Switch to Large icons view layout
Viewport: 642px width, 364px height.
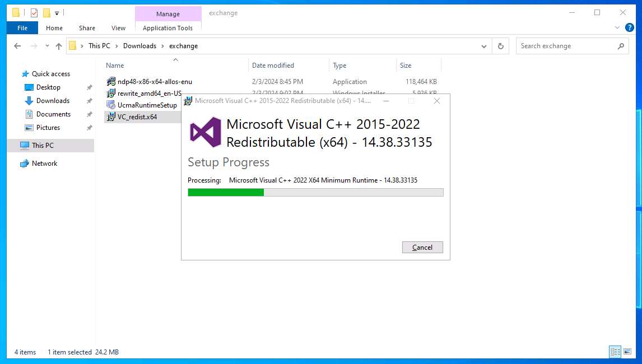point(627,352)
